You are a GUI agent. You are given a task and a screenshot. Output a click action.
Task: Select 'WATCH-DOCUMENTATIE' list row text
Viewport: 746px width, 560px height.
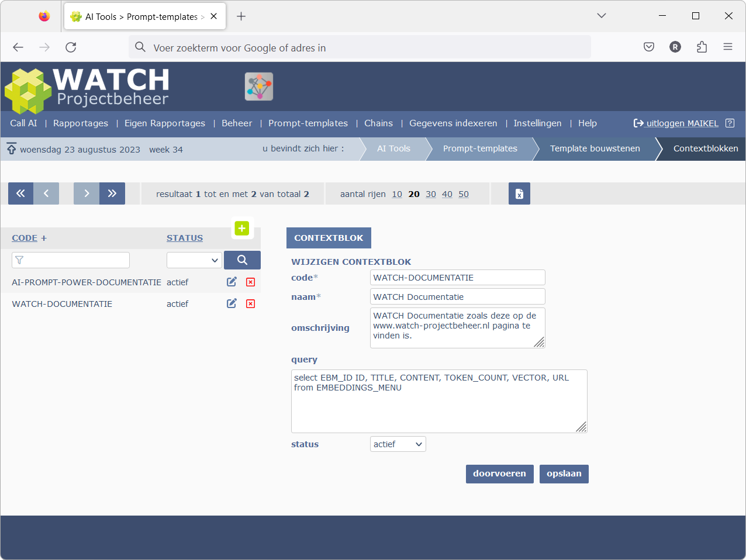click(x=62, y=304)
